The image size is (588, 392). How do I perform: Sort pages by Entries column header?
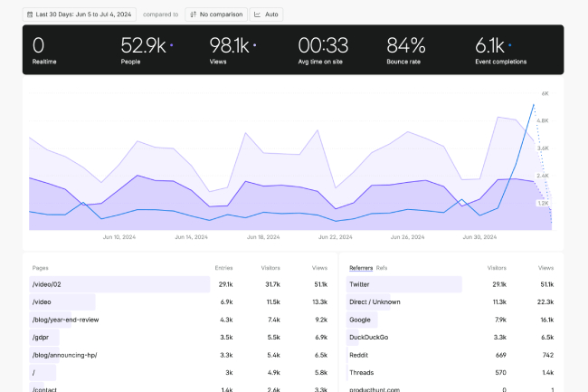tap(223, 268)
